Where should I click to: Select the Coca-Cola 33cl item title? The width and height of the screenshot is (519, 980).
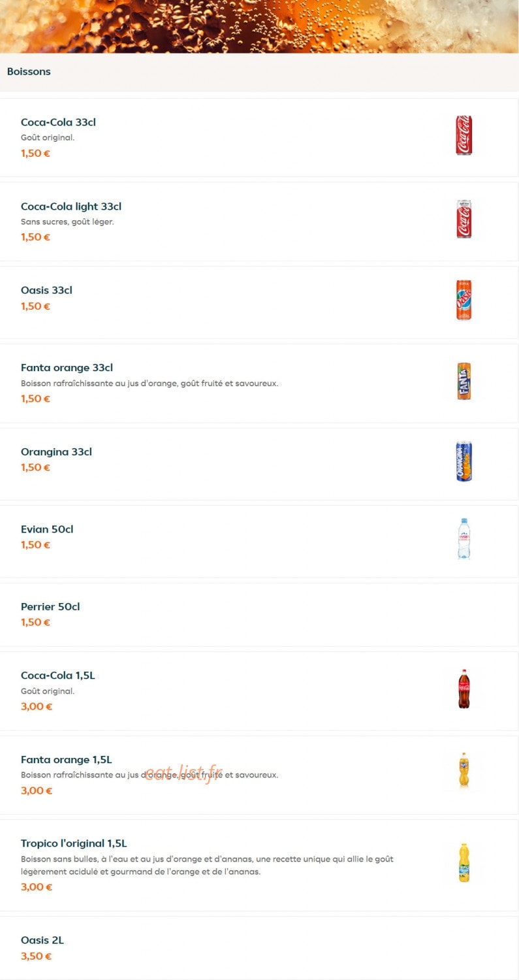tap(59, 122)
